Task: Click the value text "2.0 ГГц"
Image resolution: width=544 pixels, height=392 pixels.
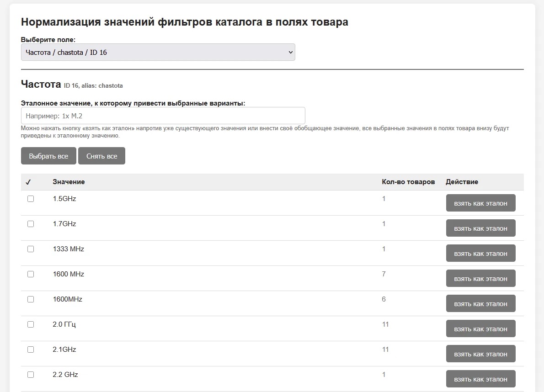Action: [x=64, y=324]
